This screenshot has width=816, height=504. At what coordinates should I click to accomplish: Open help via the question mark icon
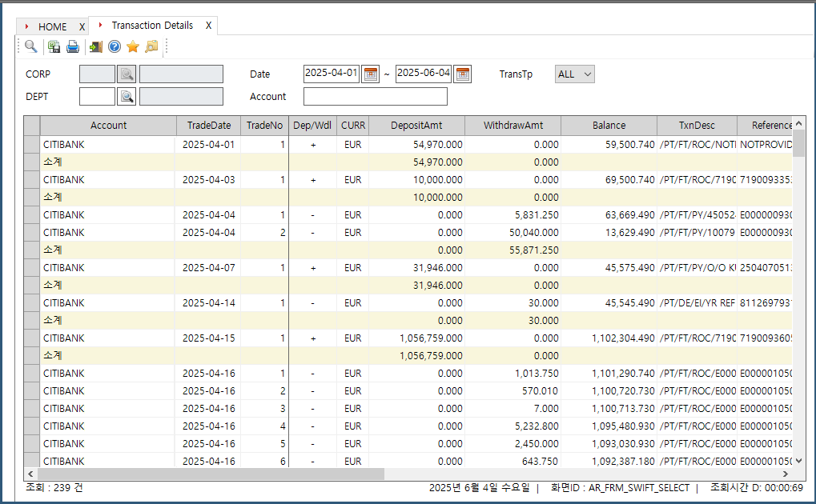115,47
